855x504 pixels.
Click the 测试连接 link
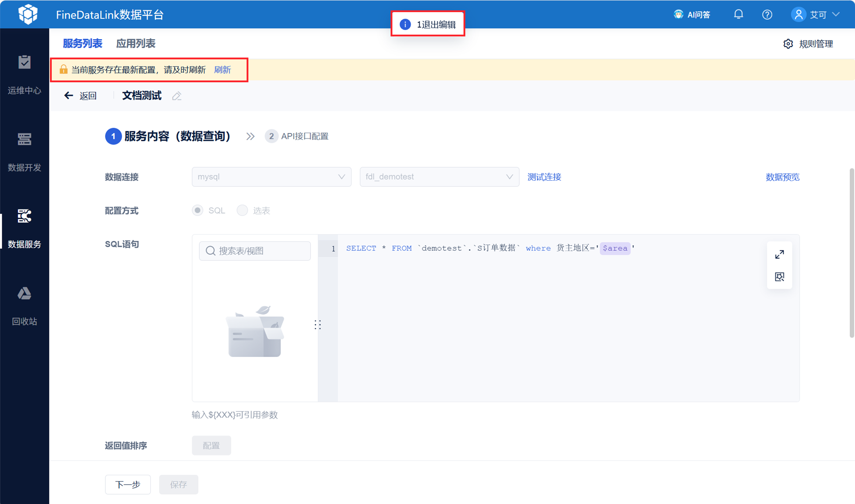click(544, 177)
